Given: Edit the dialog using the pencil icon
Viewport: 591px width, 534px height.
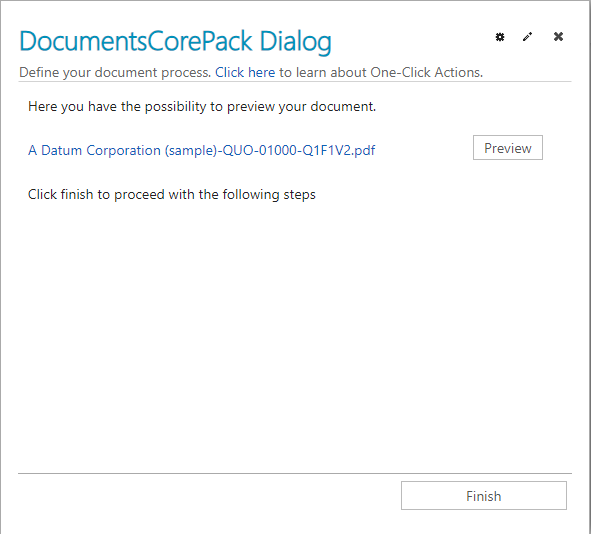Looking at the screenshot, I should point(528,37).
